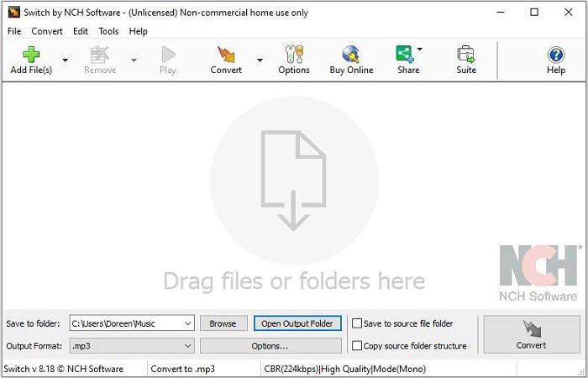
Task: Click the Open Output Folder button
Action: tap(297, 323)
